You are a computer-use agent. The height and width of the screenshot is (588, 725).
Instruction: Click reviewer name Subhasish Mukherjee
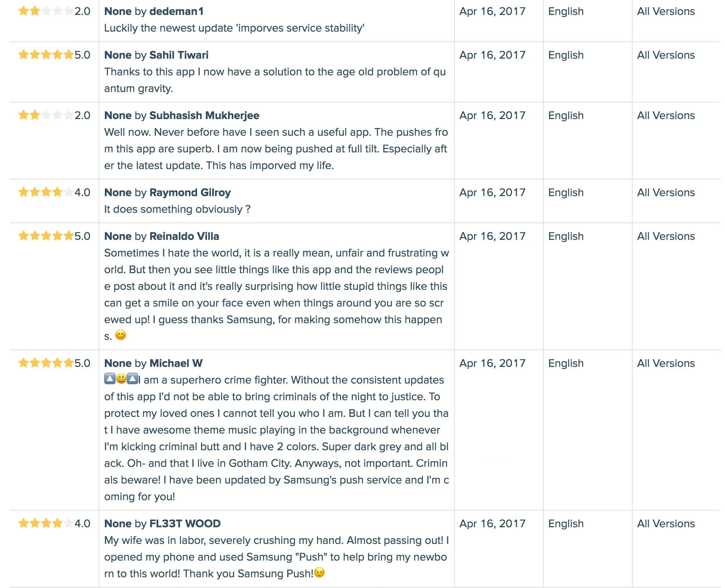coord(204,115)
